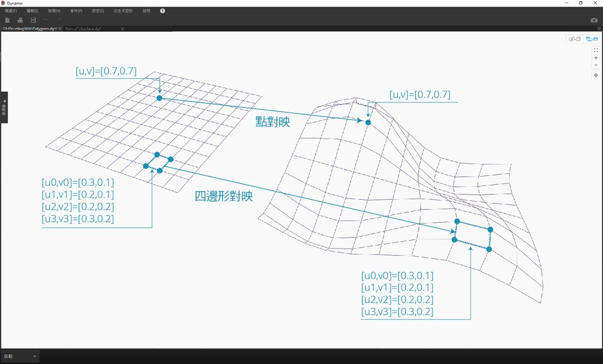The image size is (603, 364).
Task: Click the Undo arrow icon
Action: (46, 20)
